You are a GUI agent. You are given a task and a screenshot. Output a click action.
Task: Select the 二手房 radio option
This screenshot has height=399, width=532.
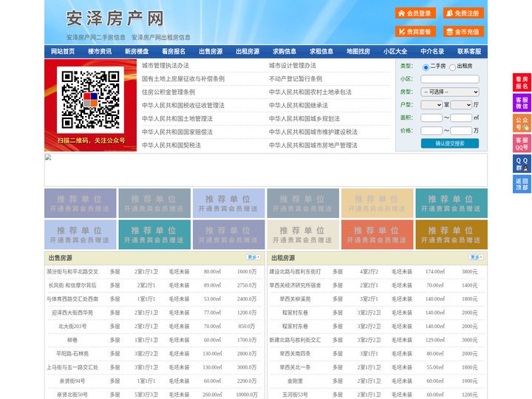pos(426,67)
